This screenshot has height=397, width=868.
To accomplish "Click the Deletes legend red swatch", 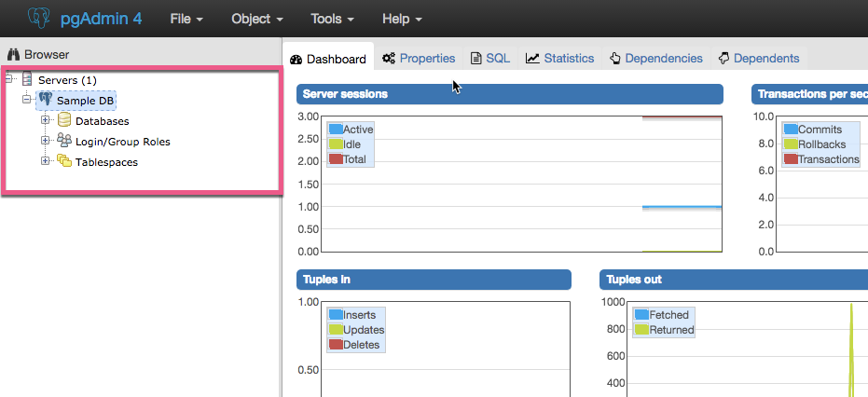I will click(336, 344).
